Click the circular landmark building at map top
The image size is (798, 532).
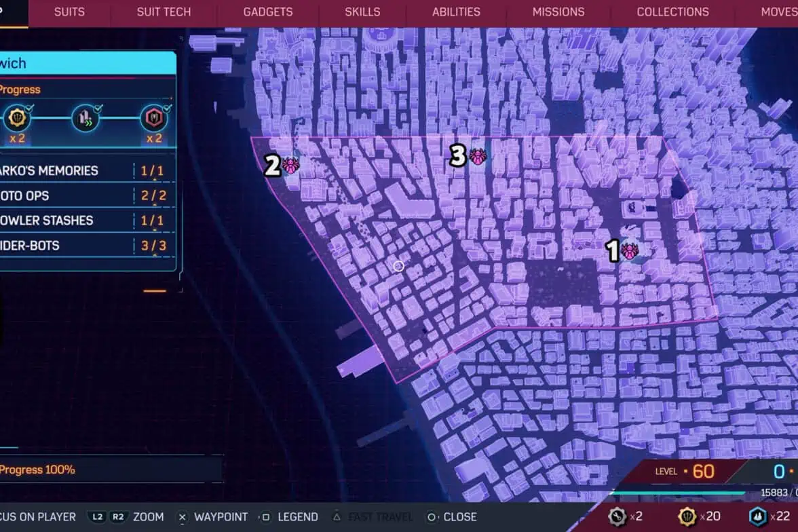[x=380, y=38]
